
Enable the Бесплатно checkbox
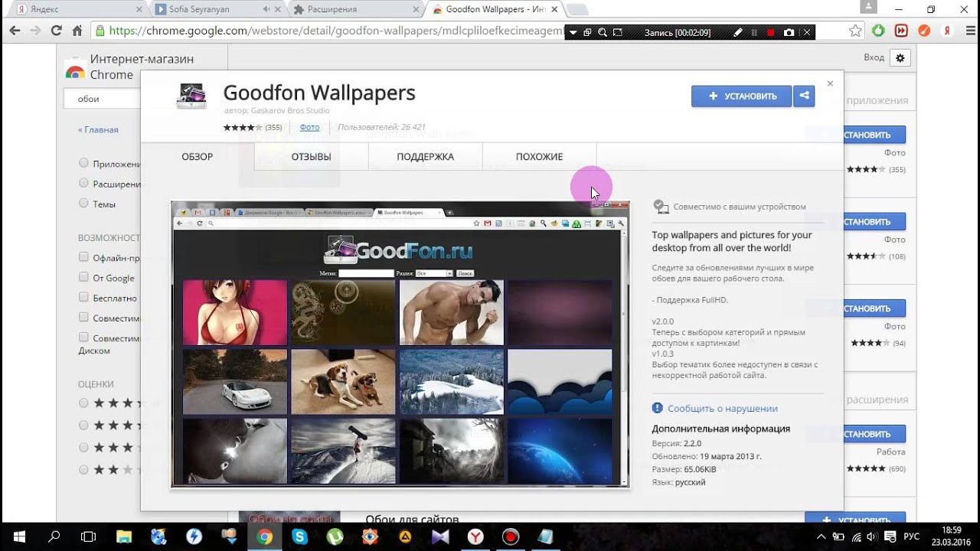(83, 297)
